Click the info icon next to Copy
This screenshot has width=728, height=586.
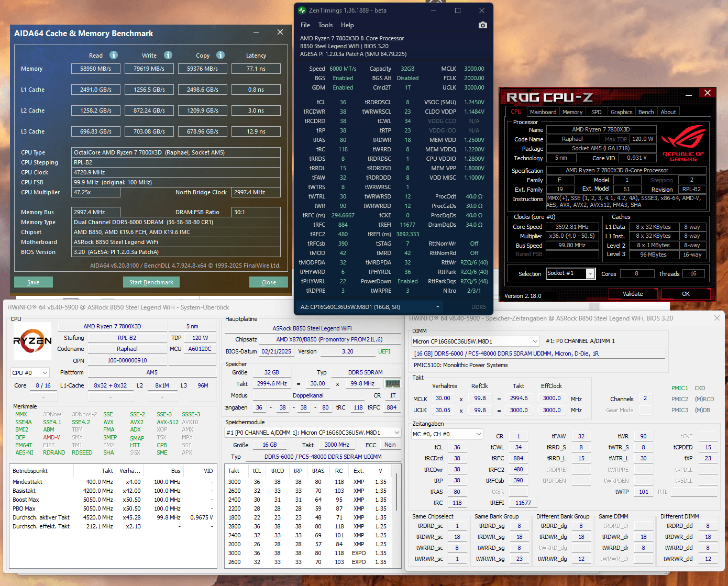[x=220, y=55]
